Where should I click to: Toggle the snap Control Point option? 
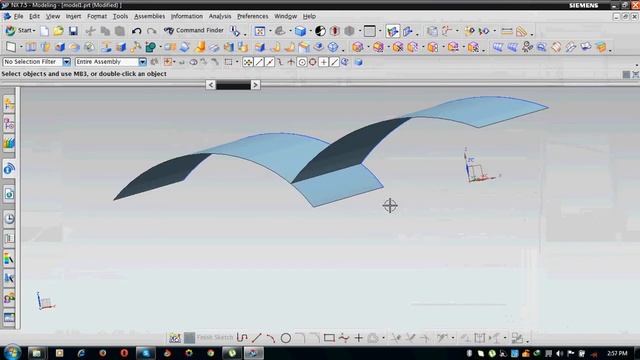point(280,62)
